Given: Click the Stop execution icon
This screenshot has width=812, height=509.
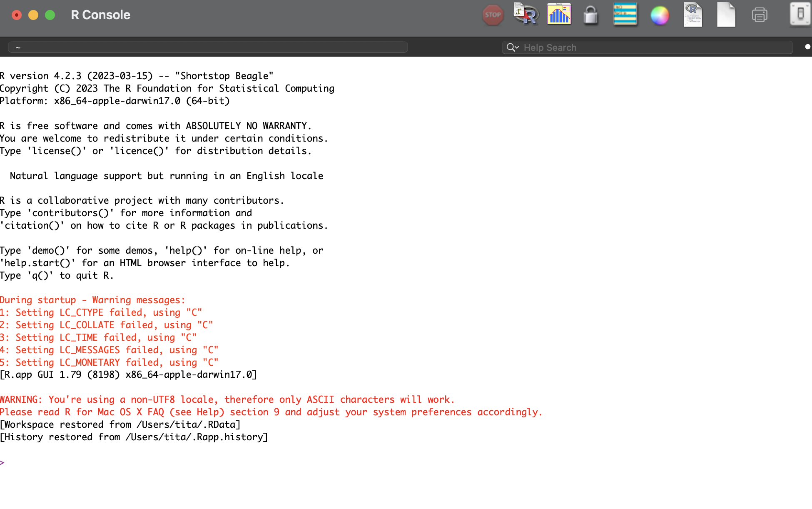Looking at the screenshot, I should click(x=493, y=15).
